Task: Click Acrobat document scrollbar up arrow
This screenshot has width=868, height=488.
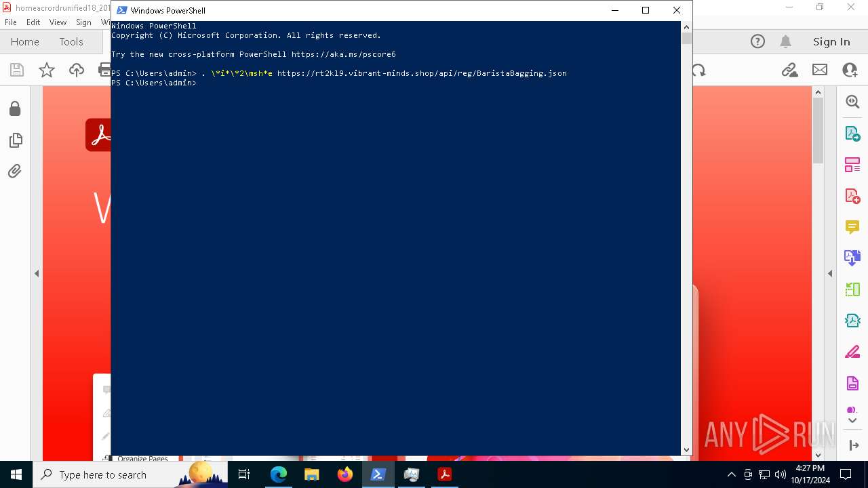Action: 818,92
